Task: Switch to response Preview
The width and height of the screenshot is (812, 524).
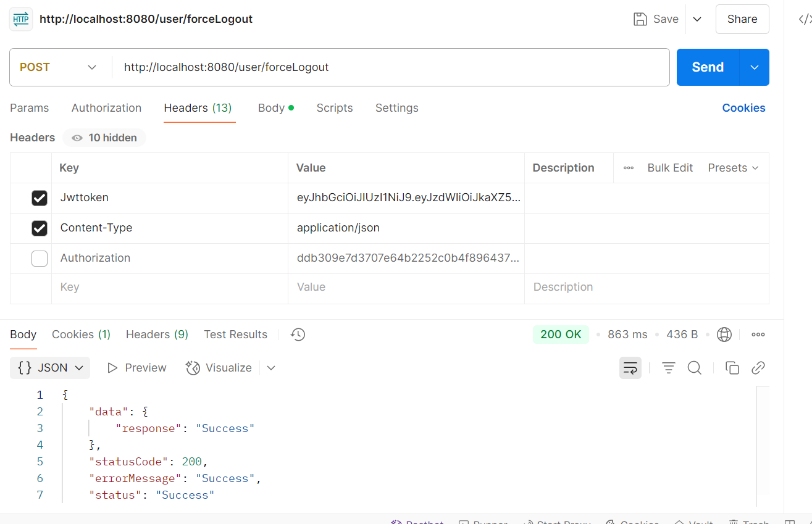Action: 136,368
